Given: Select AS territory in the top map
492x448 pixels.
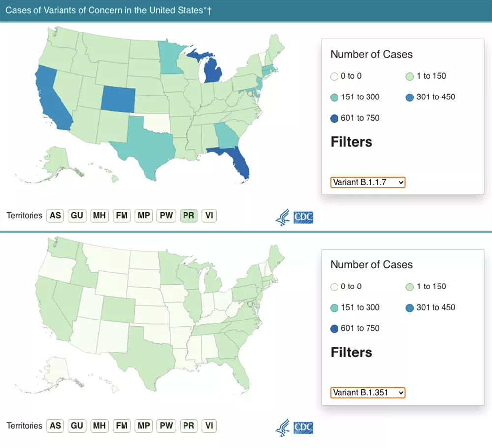Looking at the screenshot, I should 55,215.
